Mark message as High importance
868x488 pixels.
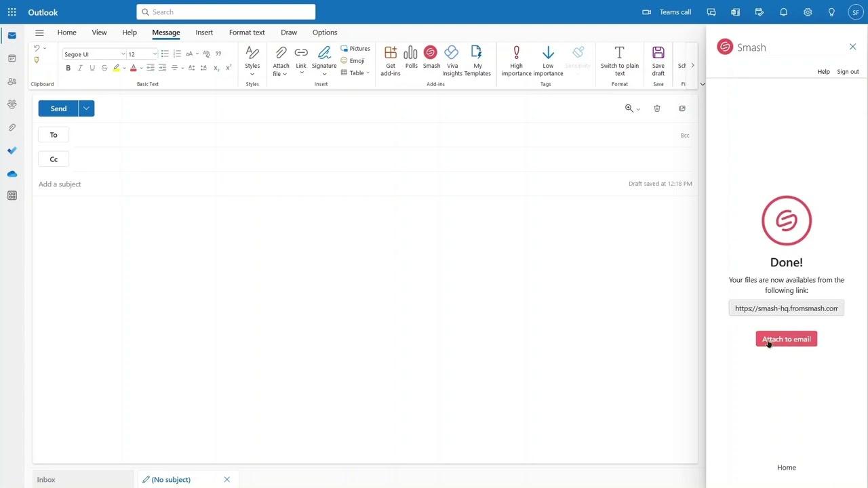[x=517, y=61]
